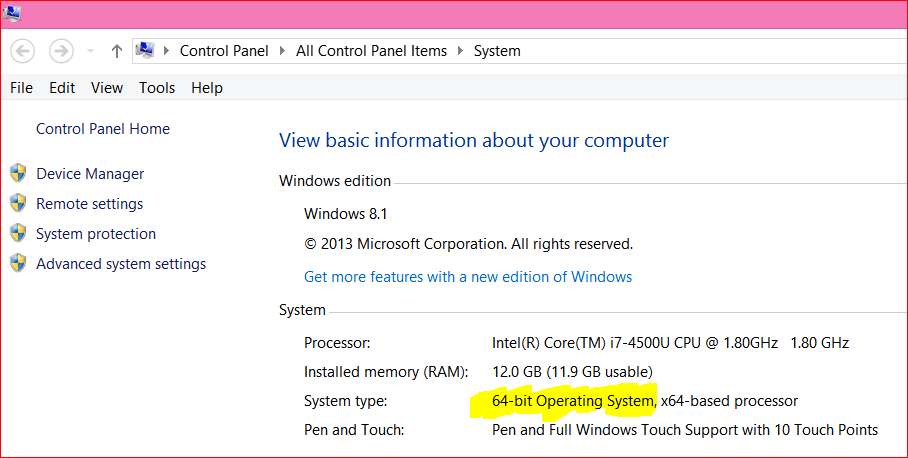908x458 pixels.
Task: Open the Control Panel Home link
Action: tap(103, 129)
